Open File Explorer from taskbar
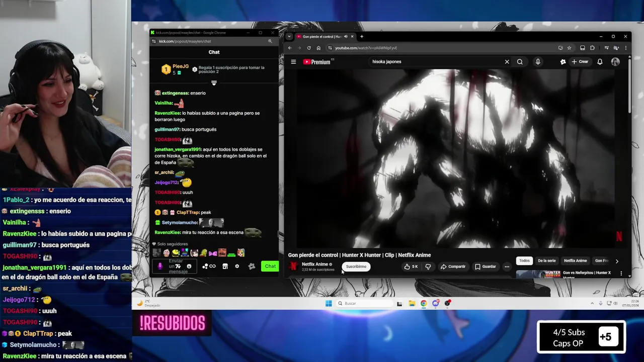 point(412,303)
